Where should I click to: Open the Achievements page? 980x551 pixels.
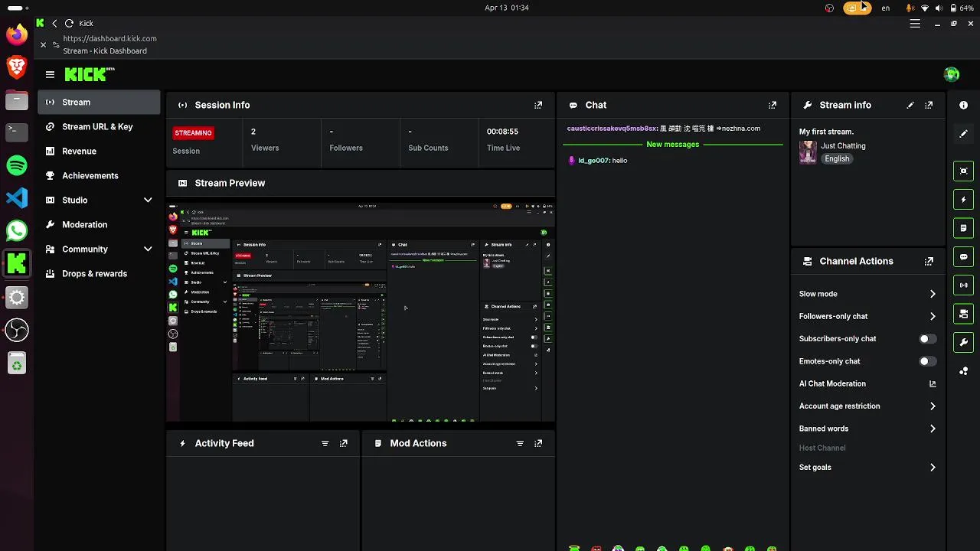pos(99,175)
